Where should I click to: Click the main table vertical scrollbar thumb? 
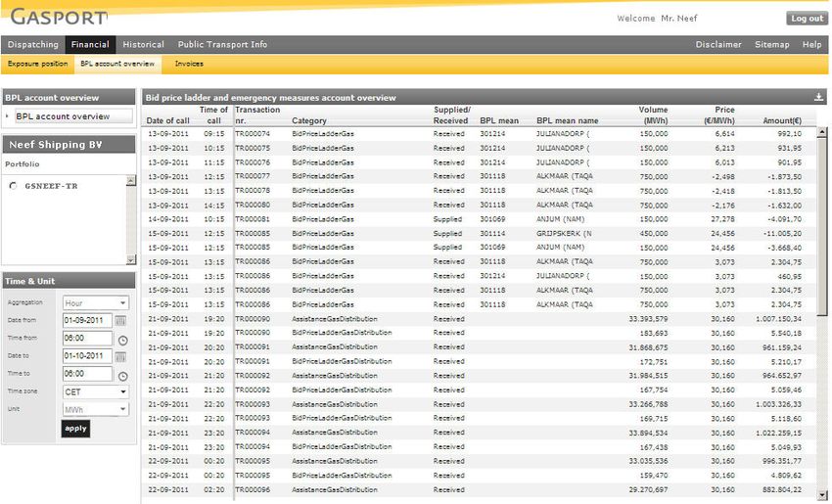[822, 227]
